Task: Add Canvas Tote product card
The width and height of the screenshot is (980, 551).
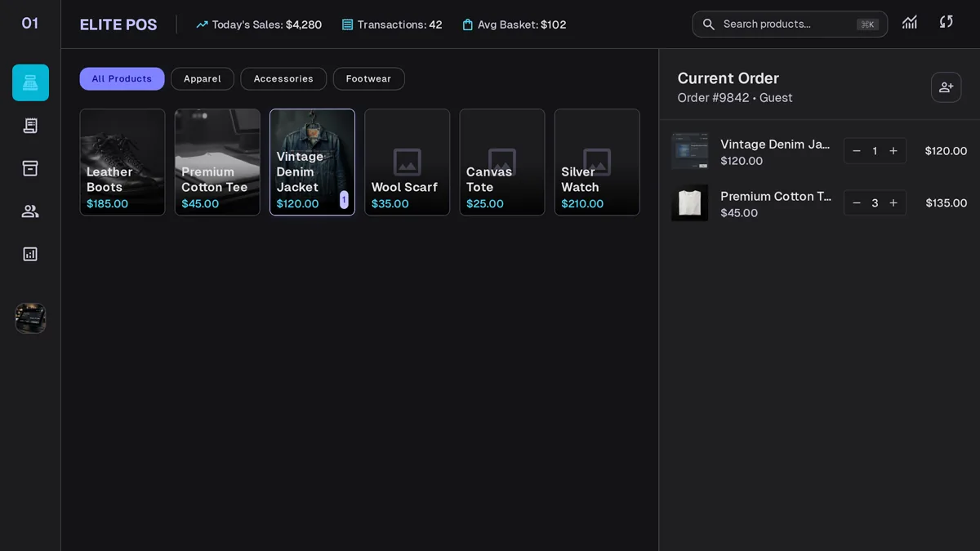Action: (x=502, y=162)
